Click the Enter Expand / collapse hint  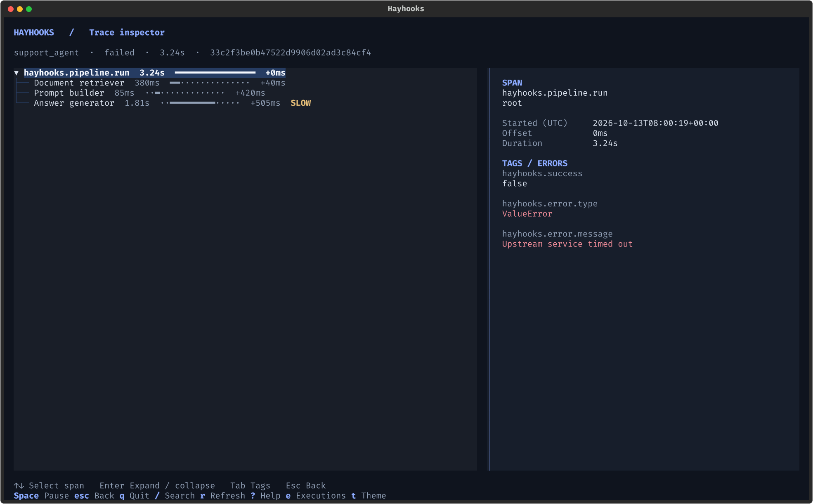157,486
